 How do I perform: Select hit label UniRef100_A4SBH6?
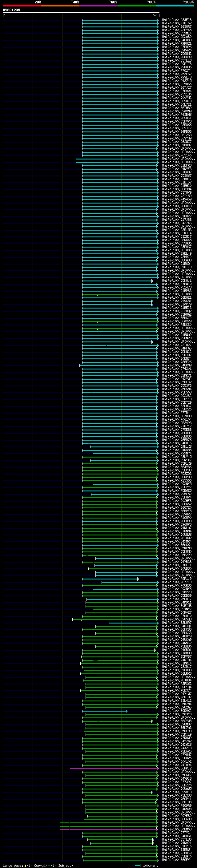coord(177,115)
